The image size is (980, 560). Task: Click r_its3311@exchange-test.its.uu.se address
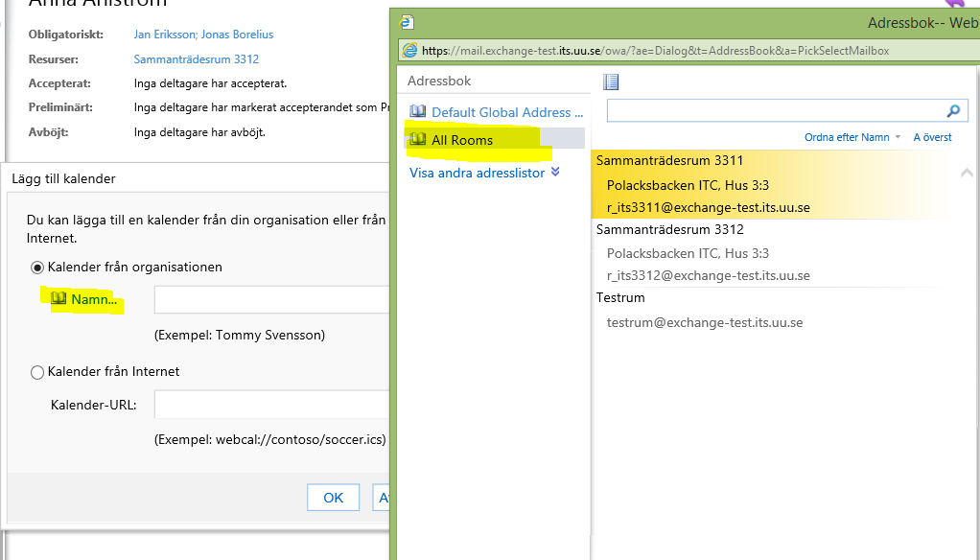[708, 207]
